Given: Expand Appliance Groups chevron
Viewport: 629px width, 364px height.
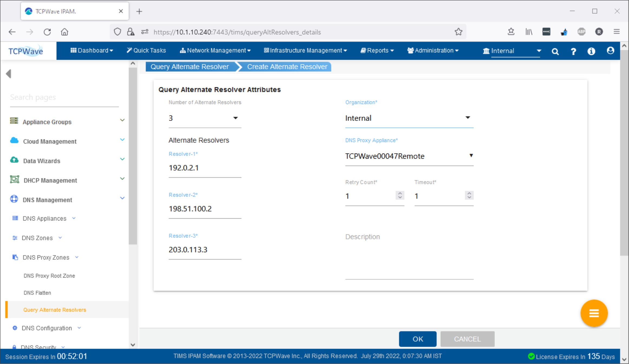Looking at the screenshot, I should tap(122, 120).
